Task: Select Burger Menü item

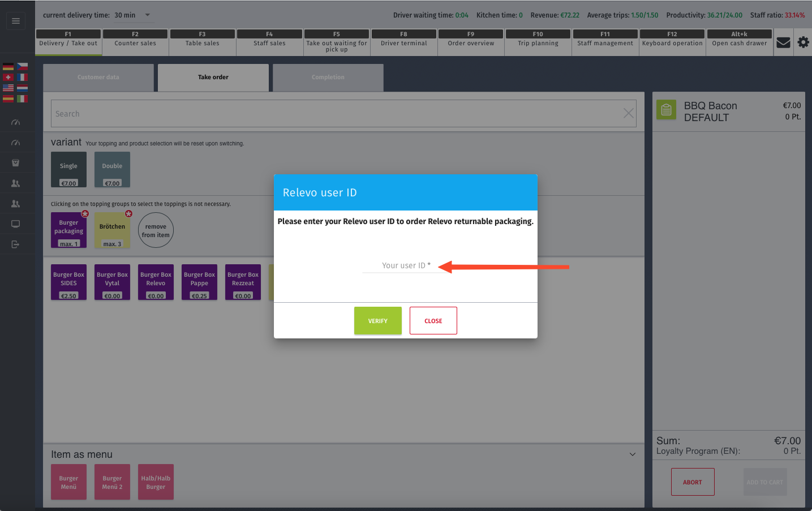Action: click(68, 482)
